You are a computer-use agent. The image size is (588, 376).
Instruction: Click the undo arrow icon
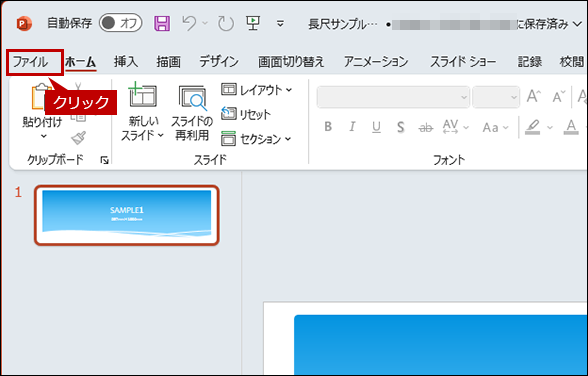coord(189,23)
